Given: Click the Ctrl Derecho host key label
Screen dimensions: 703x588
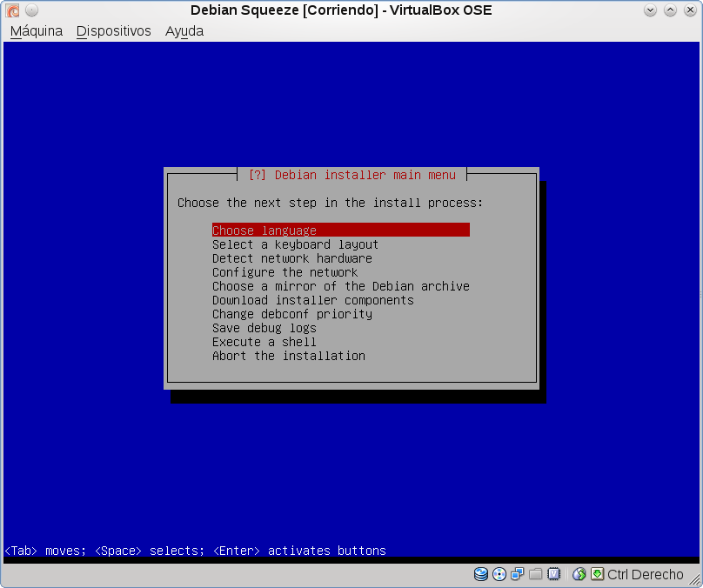Looking at the screenshot, I should pos(646,574).
